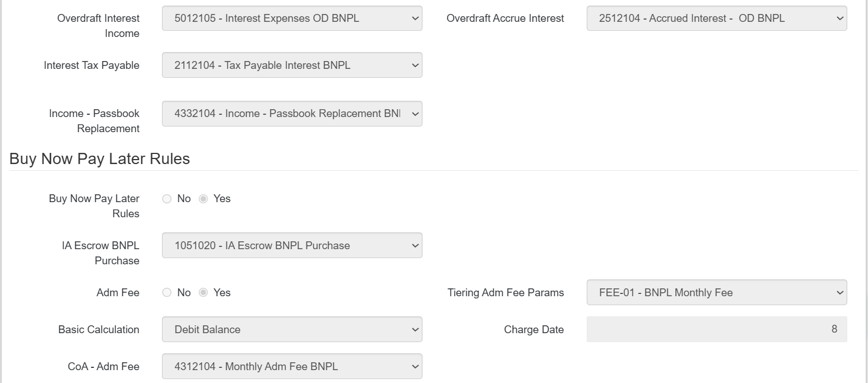Screen dimensions: 868x383
Task: Open the Overdraft Interest Income dropdown
Action: pyautogui.click(x=291, y=18)
